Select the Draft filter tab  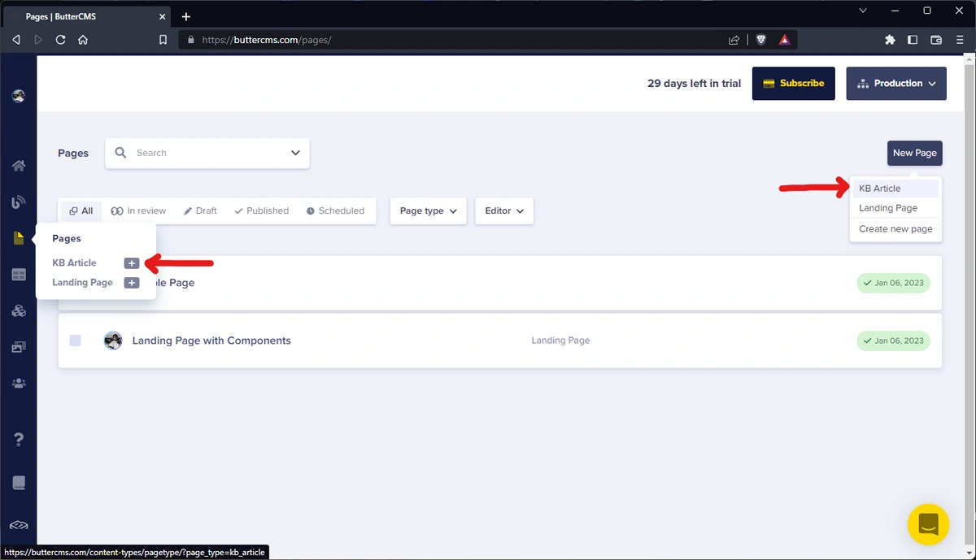click(200, 211)
